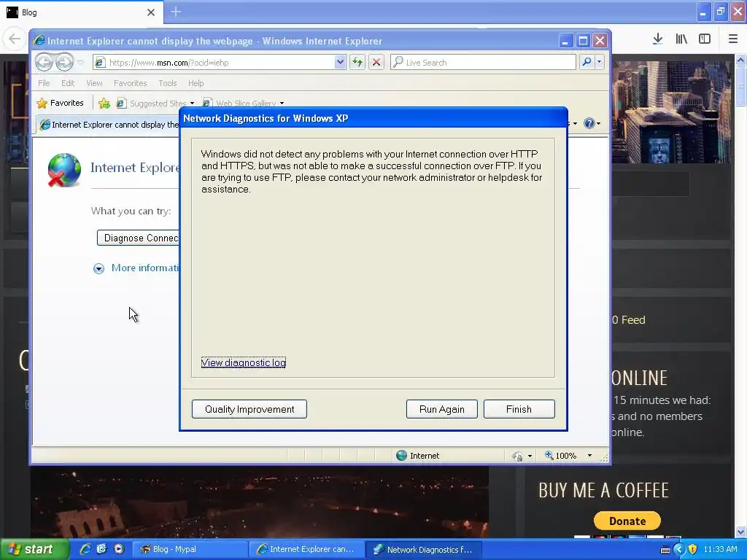Image resolution: width=747 pixels, height=560 pixels.
Task: Open the Mypal Downloads arrow icon
Action: click(x=657, y=39)
